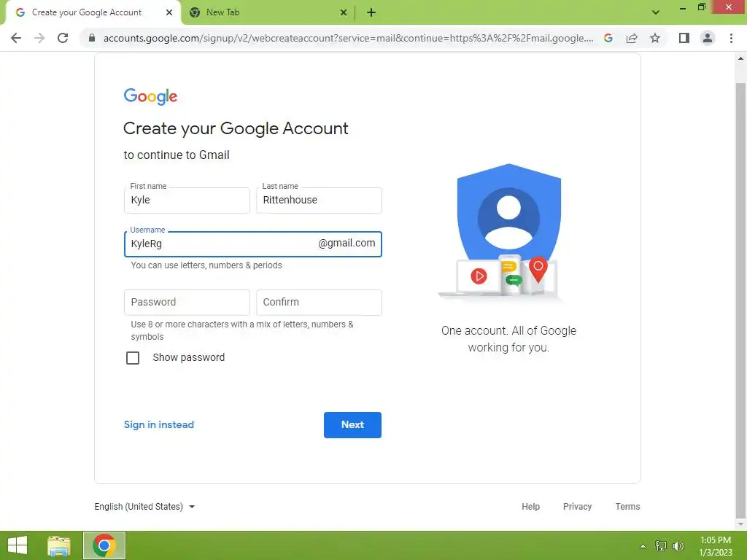Click the Confirm password field

(319, 303)
